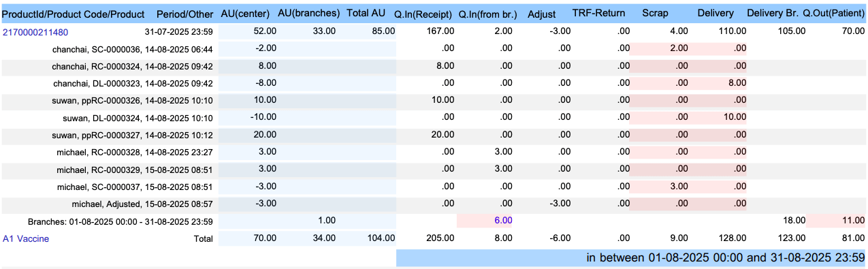Click Total row Q.Out(Patient) value 81.00
Image resolution: width=868 pixels, height=269 pixels.
[853, 238]
